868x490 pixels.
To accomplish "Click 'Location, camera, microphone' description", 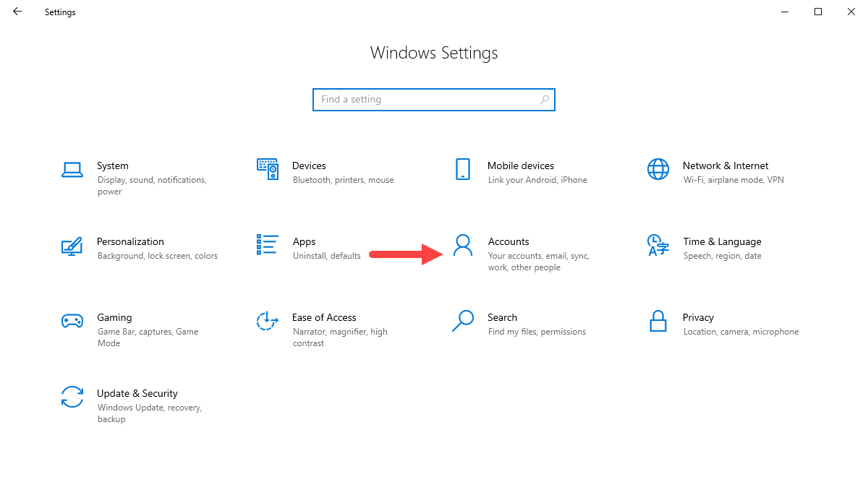I will point(741,332).
